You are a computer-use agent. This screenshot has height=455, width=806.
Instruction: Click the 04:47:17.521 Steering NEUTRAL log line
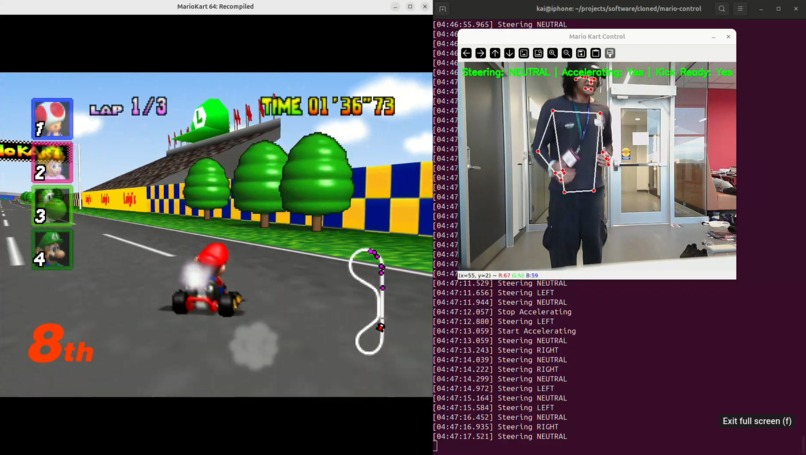pos(500,436)
